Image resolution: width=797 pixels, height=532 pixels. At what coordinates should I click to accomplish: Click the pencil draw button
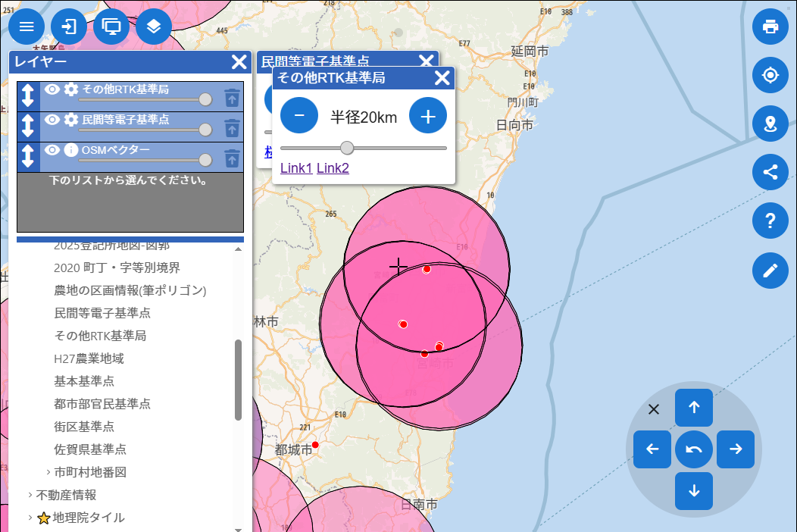pyautogui.click(x=770, y=271)
